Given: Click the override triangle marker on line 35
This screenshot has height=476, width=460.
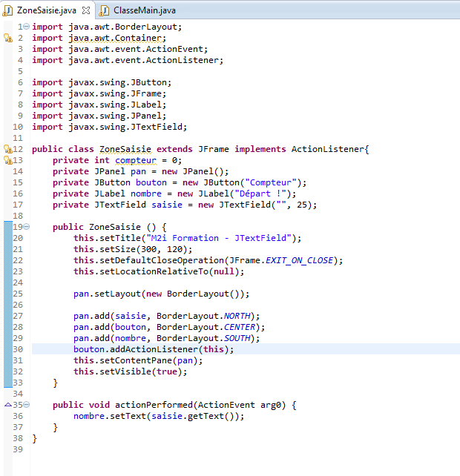Looking at the screenshot, I should (x=7, y=405).
